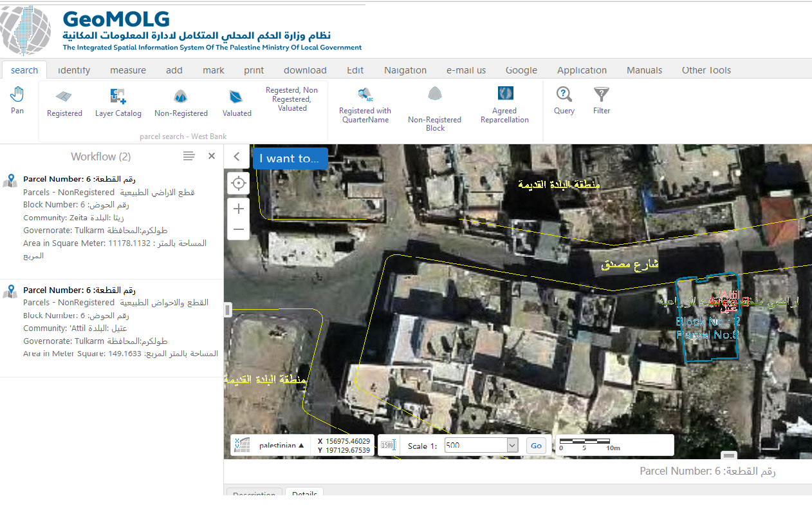Screen dimensions: 812x512
Task: Open Registered with QuarterName search
Action: 365,106
